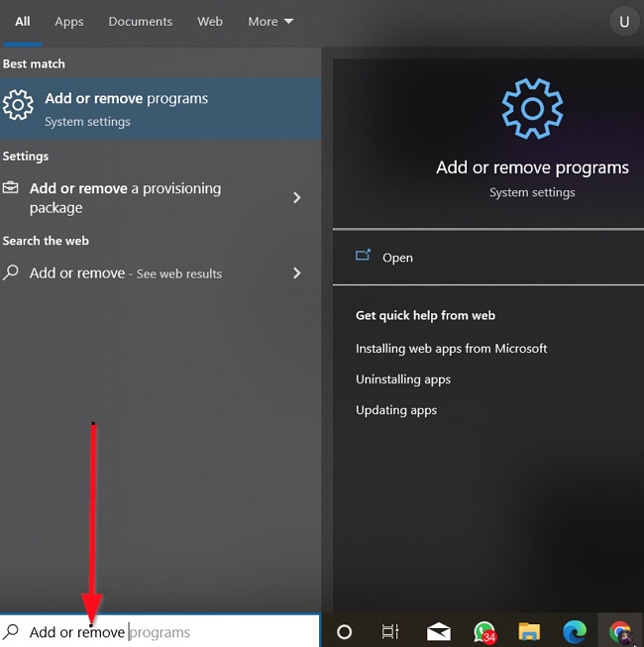Open the More filters dropdown
The image size is (644, 647).
tap(270, 22)
